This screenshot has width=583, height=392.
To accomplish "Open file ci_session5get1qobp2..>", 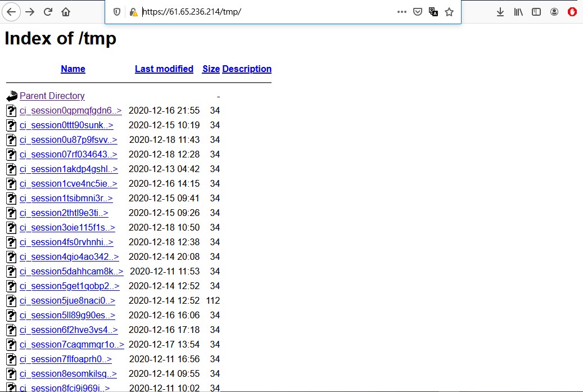I will point(70,286).
